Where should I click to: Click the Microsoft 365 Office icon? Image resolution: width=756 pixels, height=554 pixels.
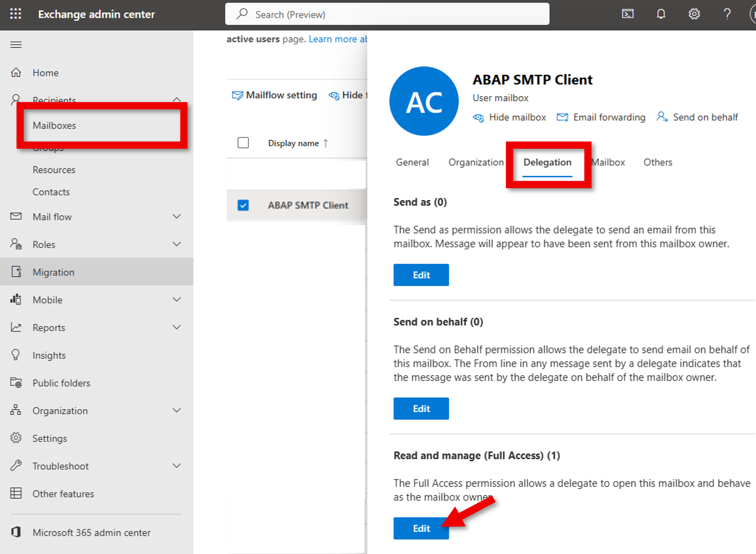pyautogui.click(x=16, y=532)
